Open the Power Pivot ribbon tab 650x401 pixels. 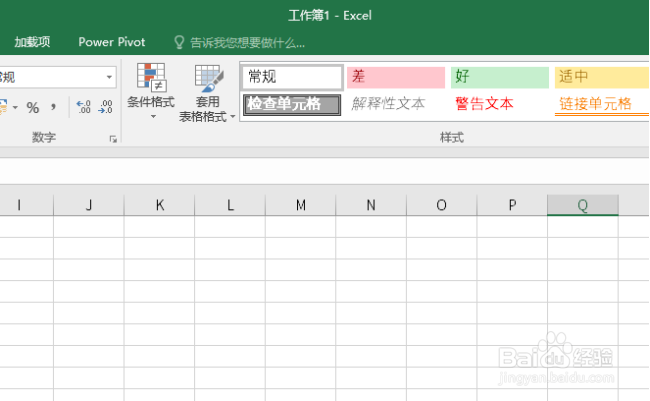(x=112, y=42)
